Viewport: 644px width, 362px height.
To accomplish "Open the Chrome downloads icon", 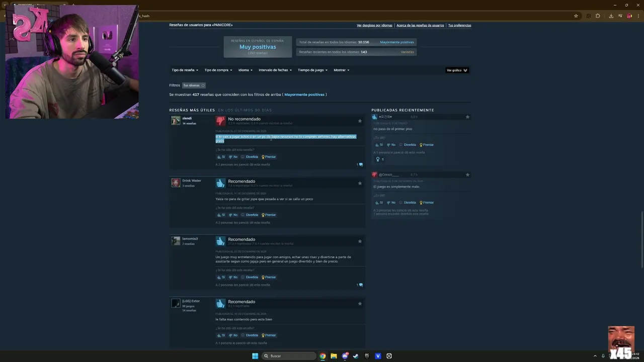I will 611,16.
